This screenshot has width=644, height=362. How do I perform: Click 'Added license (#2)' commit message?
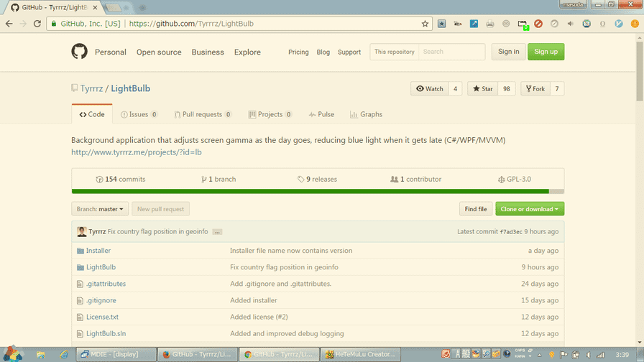tap(259, 317)
